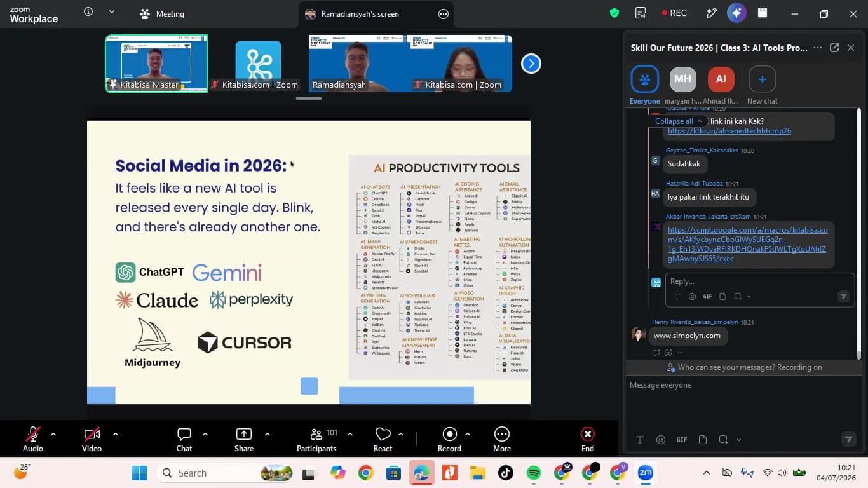
Task: Select Kitabisa Master video thumbnail
Action: (x=156, y=64)
